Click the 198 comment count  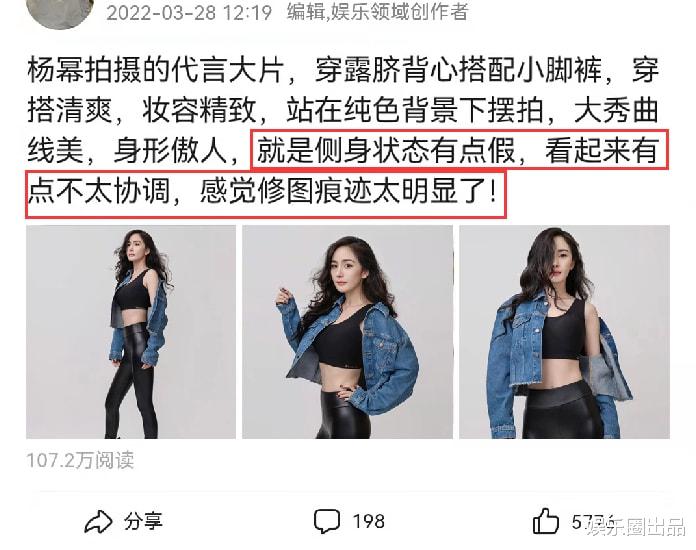pyautogui.click(x=368, y=522)
